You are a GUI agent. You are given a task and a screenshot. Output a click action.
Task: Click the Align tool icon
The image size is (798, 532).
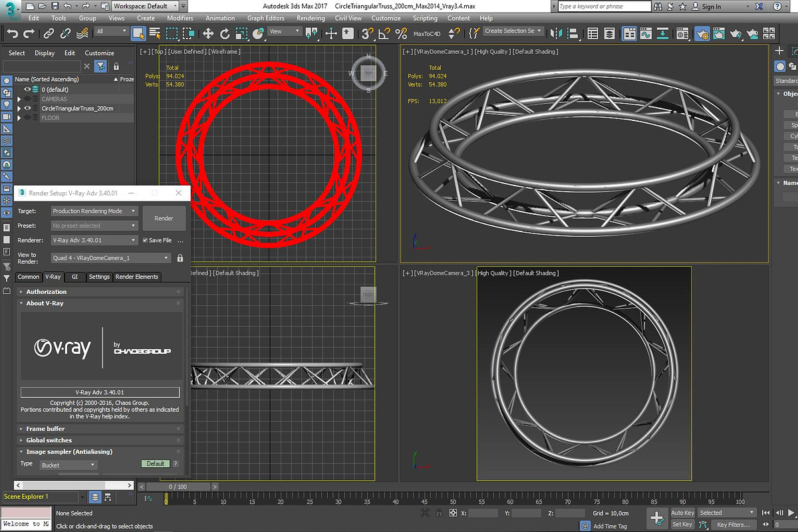574,33
